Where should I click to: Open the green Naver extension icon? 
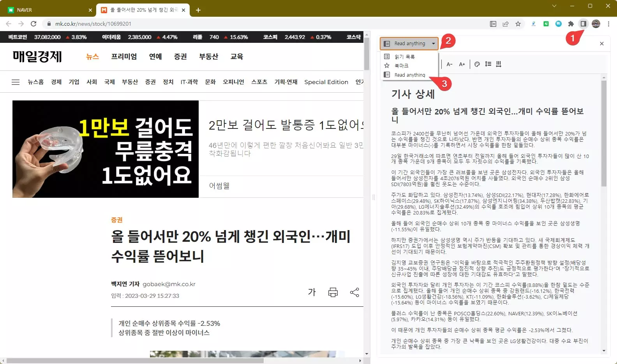pyautogui.click(x=546, y=24)
